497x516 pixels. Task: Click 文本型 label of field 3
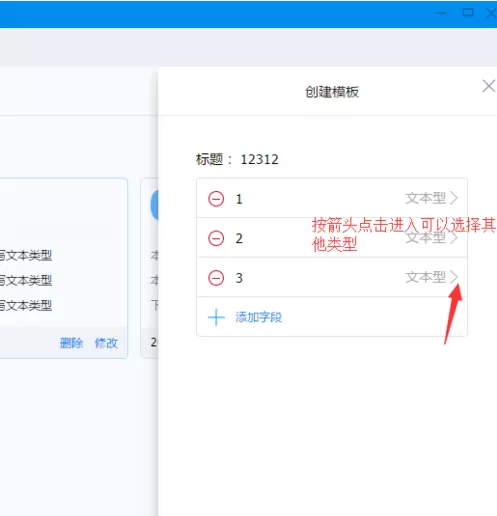pos(426,277)
